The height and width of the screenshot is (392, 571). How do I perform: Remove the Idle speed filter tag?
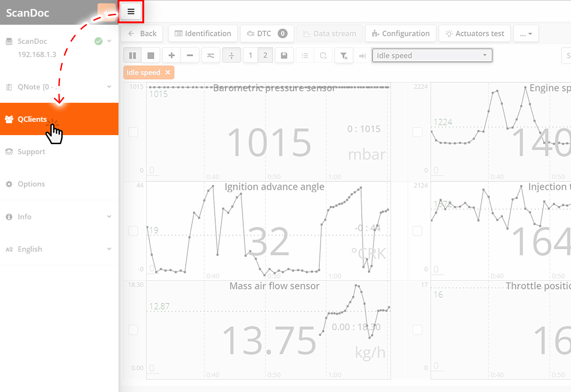(x=167, y=72)
